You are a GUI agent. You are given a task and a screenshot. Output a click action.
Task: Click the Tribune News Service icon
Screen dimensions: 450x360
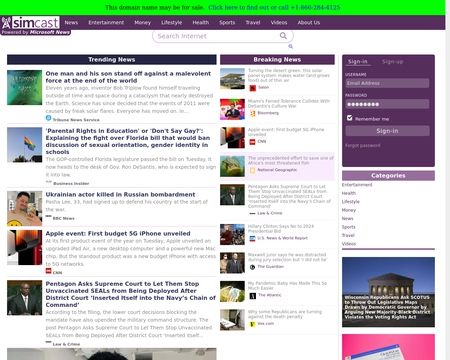48,118
